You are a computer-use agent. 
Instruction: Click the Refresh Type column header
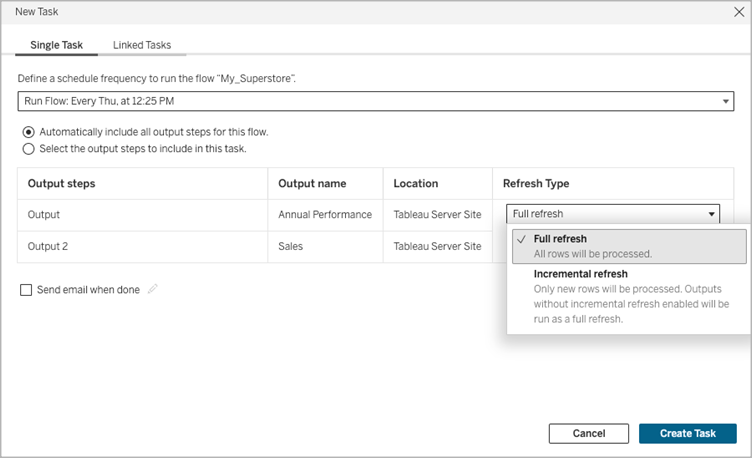536,183
